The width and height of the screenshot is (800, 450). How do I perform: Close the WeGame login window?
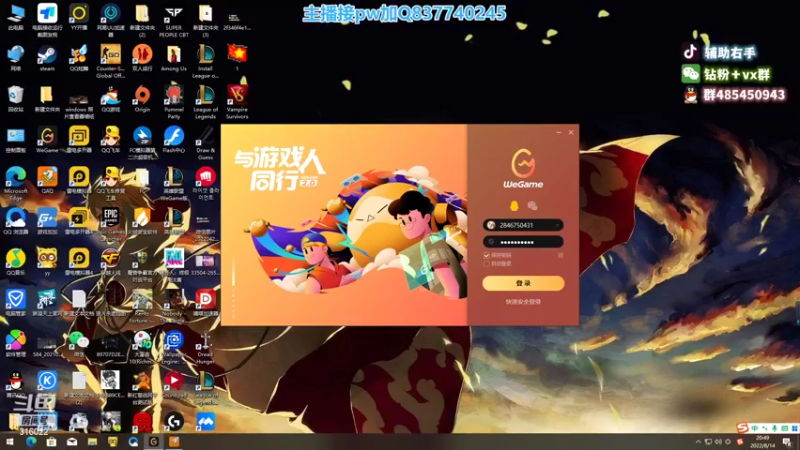[x=571, y=132]
